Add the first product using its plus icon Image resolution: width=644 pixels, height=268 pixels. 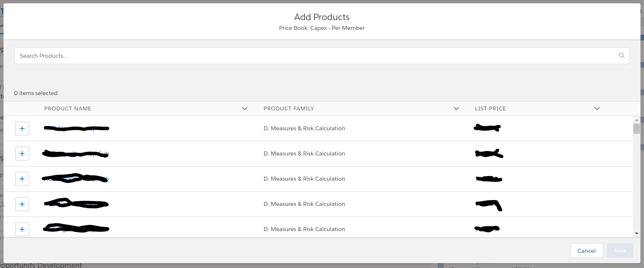pos(22,128)
